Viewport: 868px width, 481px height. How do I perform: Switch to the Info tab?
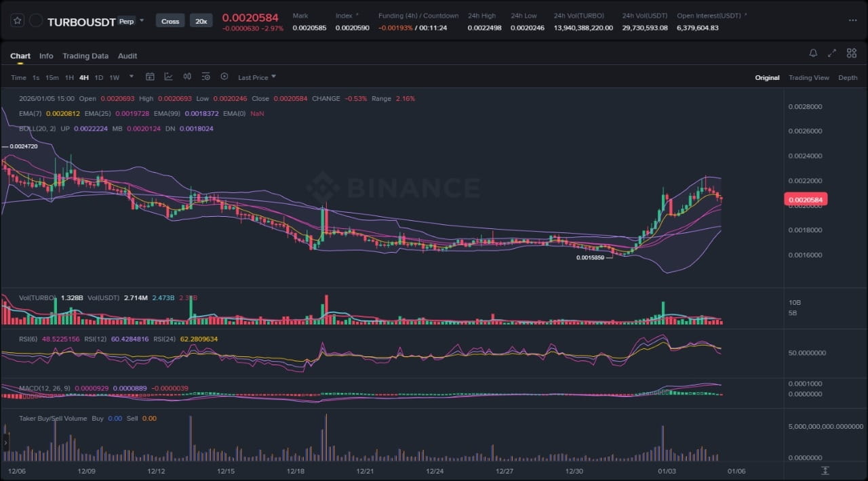(x=46, y=56)
